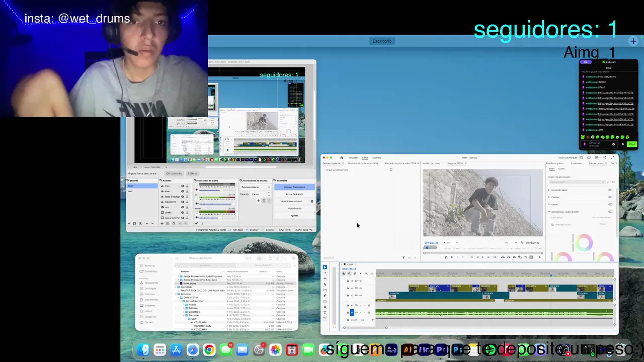
Task: Collapse Coincidencia y ruedas de color section
Action: [549, 212]
